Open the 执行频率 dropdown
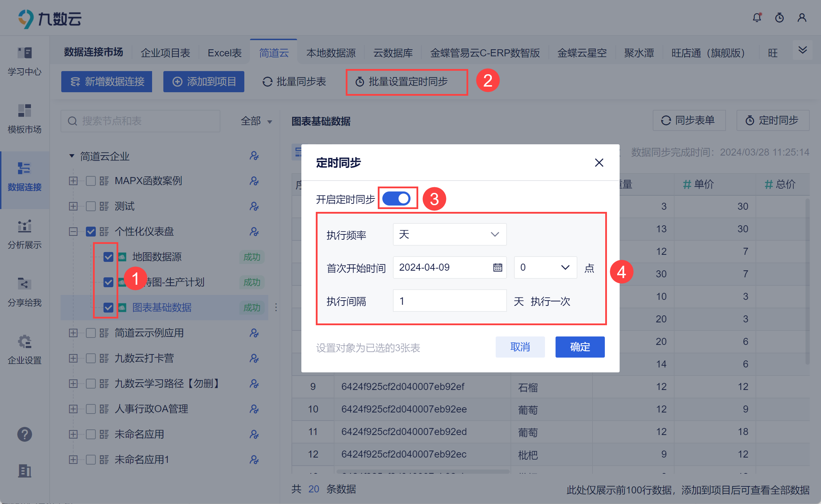 click(449, 234)
